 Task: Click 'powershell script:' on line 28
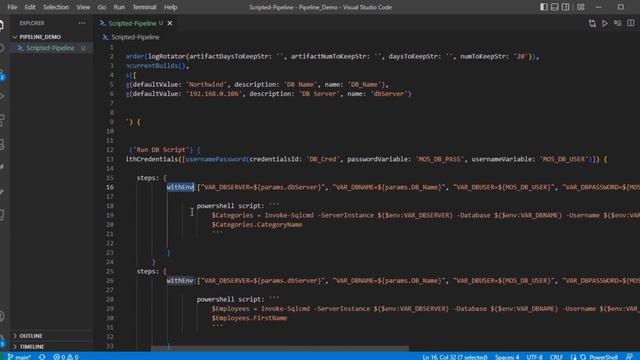(x=230, y=300)
